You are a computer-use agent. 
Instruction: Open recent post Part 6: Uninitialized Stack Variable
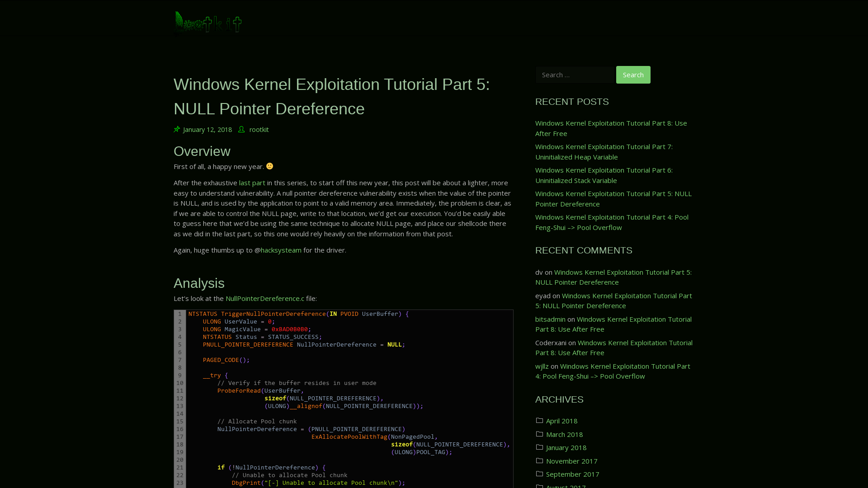(x=604, y=175)
